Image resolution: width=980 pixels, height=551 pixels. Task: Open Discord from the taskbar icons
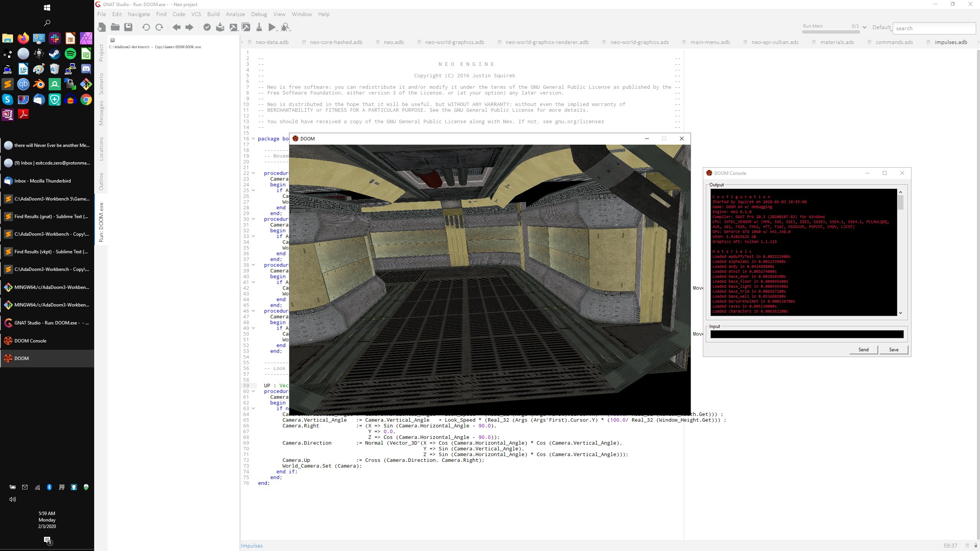tap(86, 69)
